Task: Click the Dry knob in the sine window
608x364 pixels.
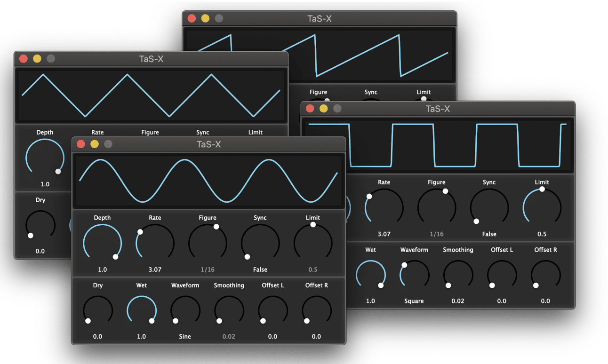Action: click(98, 310)
